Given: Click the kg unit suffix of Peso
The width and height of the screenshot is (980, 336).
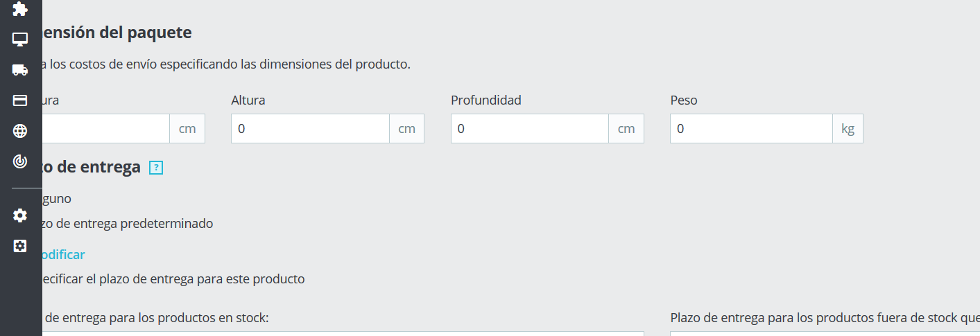Looking at the screenshot, I should pyautogui.click(x=848, y=129).
